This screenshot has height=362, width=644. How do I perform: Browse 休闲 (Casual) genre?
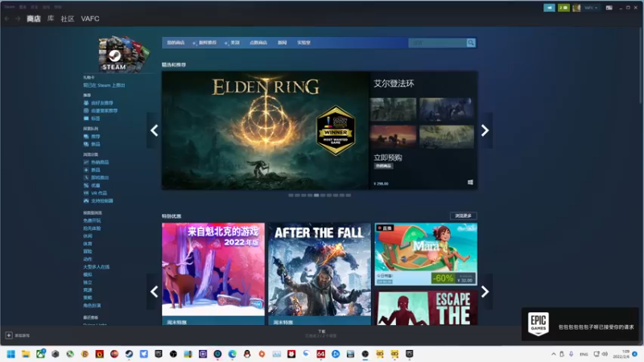point(88,237)
